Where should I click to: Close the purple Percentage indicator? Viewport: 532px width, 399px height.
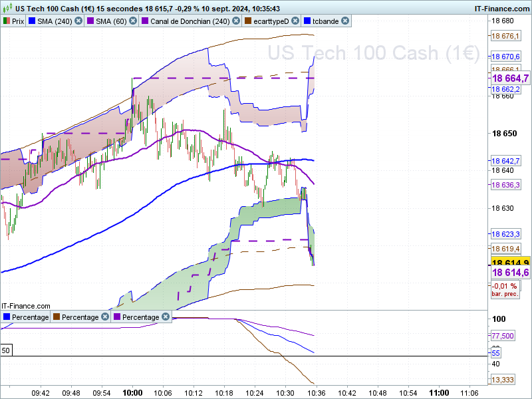point(165,317)
